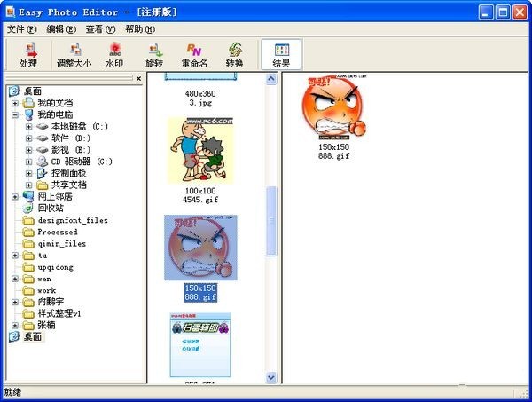Open the 编辑(E) menu
This screenshot has height=402, width=532.
[x=61, y=29]
